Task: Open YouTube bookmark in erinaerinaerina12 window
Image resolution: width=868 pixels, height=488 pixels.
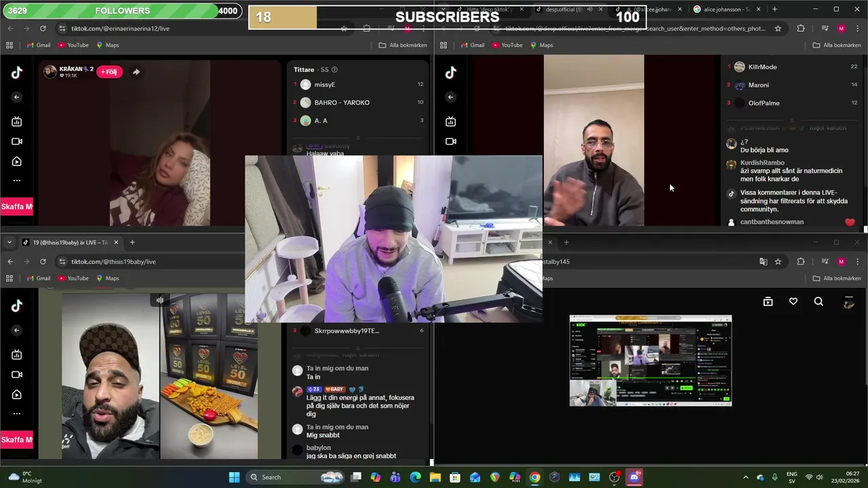Action: click(73, 45)
